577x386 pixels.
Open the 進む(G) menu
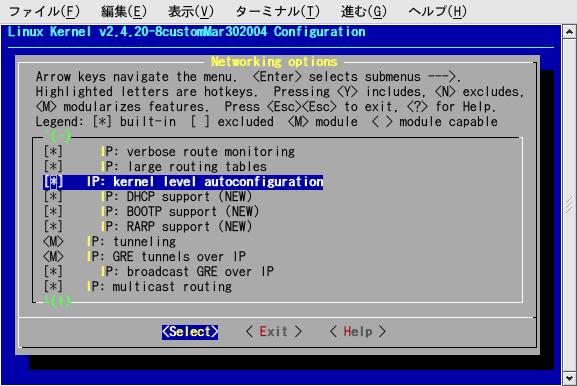(364, 12)
